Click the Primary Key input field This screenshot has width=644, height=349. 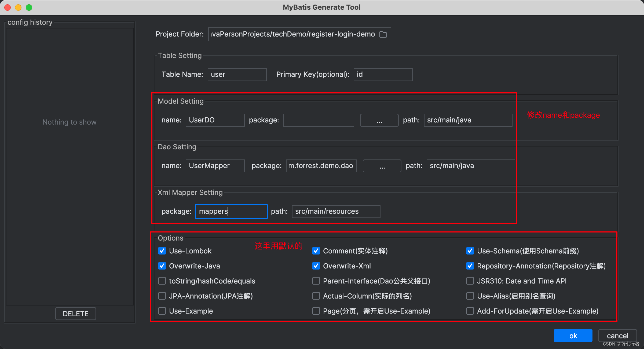[x=383, y=75]
